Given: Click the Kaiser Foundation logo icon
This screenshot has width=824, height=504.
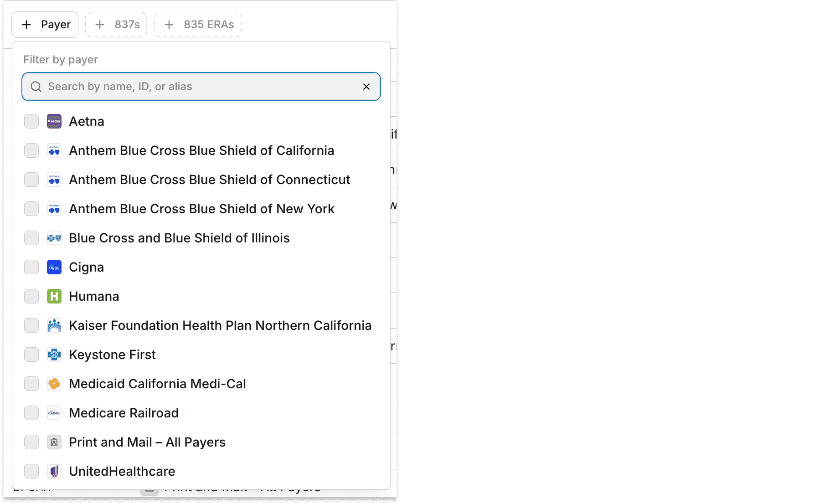Looking at the screenshot, I should pos(54,325).
